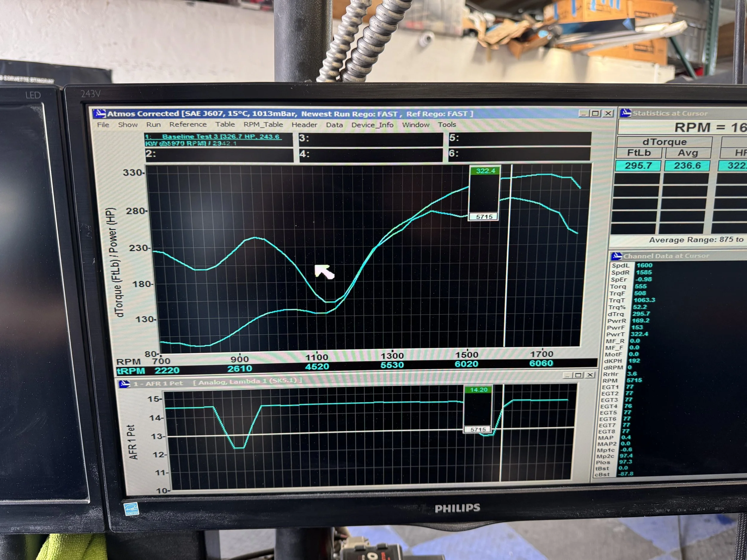
Task: Open the Show menu
Action: [x=128, y=125]
